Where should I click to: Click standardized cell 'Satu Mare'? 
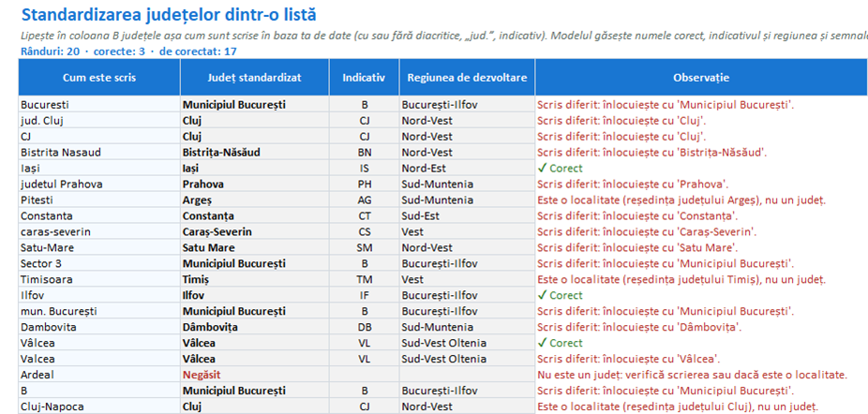[x=255, y=247]
